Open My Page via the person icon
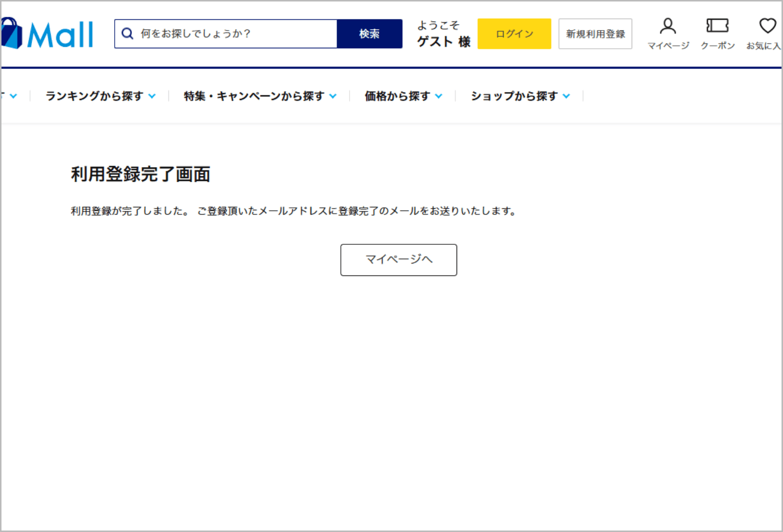783x532 pixels. pos(668,26)
